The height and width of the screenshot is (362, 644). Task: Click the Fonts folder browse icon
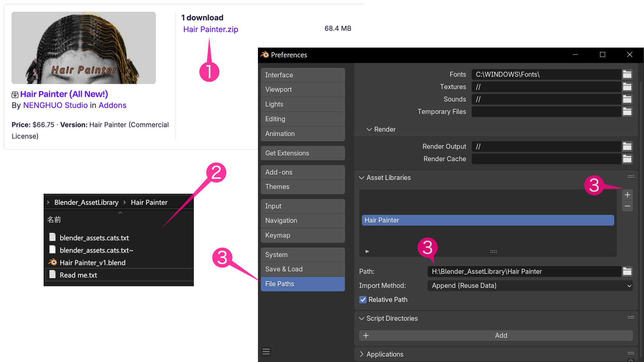click(x=627, y=74)
